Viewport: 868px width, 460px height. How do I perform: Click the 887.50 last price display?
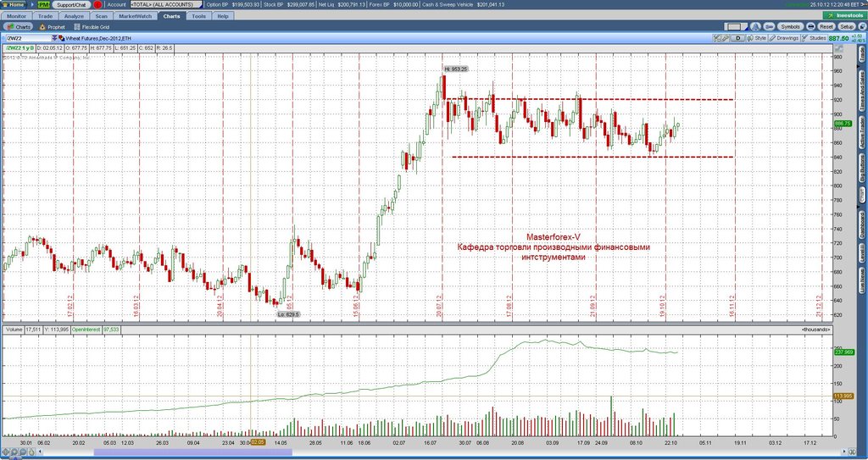click(839, 39)
